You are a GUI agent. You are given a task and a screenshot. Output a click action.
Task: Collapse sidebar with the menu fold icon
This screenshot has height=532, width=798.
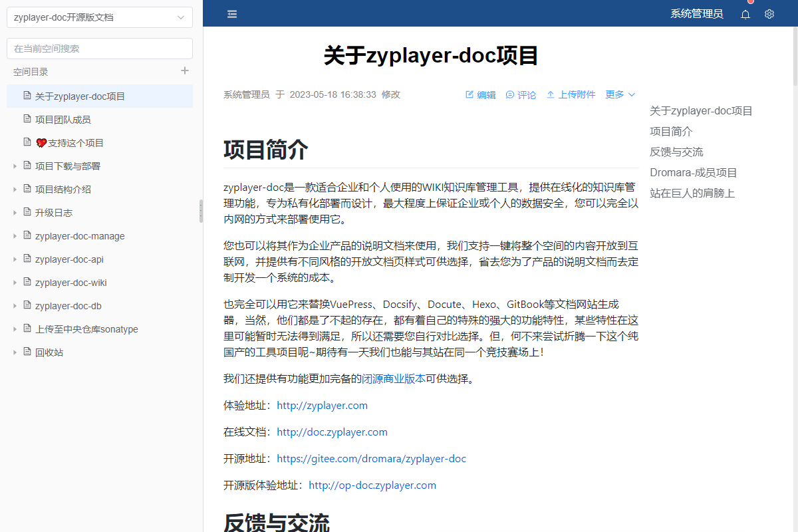pyautogui.click(x=232, y=14)
